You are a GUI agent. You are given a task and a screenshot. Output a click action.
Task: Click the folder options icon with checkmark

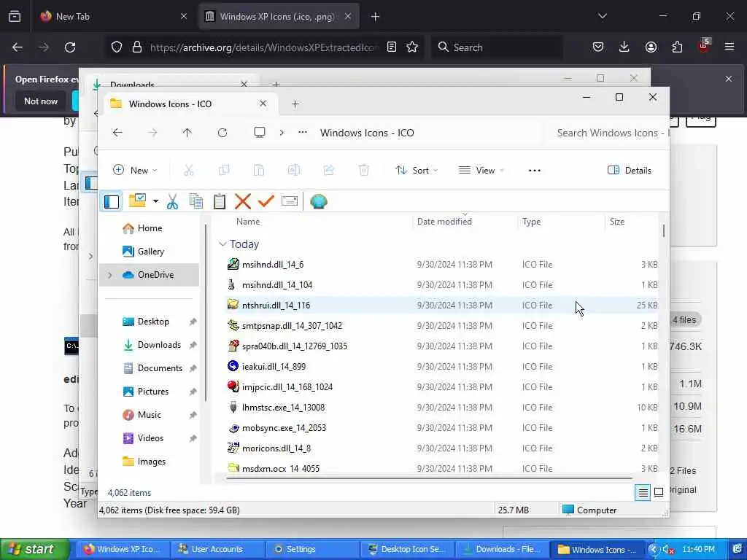tap(138, 201)
